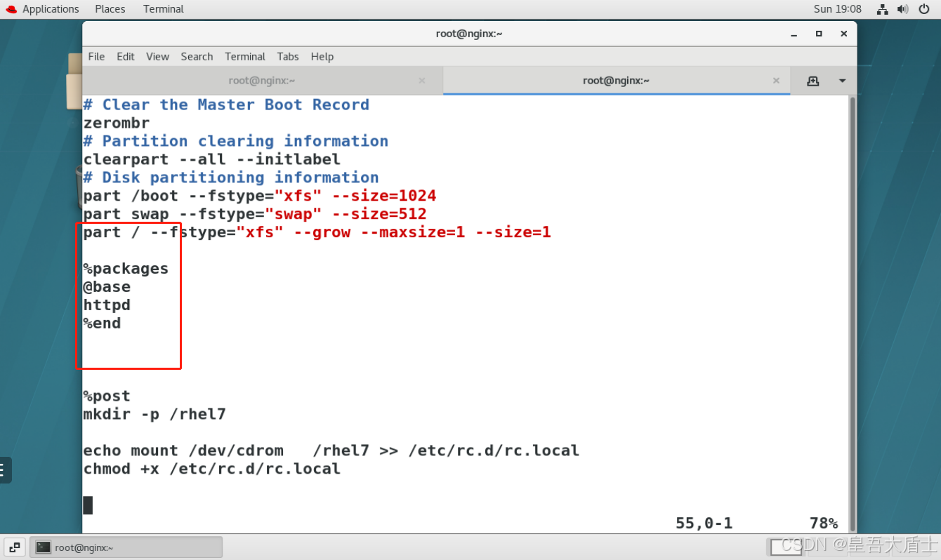Open the Tabs menu
Screen dimensions: 941x560
coord(288,56)
